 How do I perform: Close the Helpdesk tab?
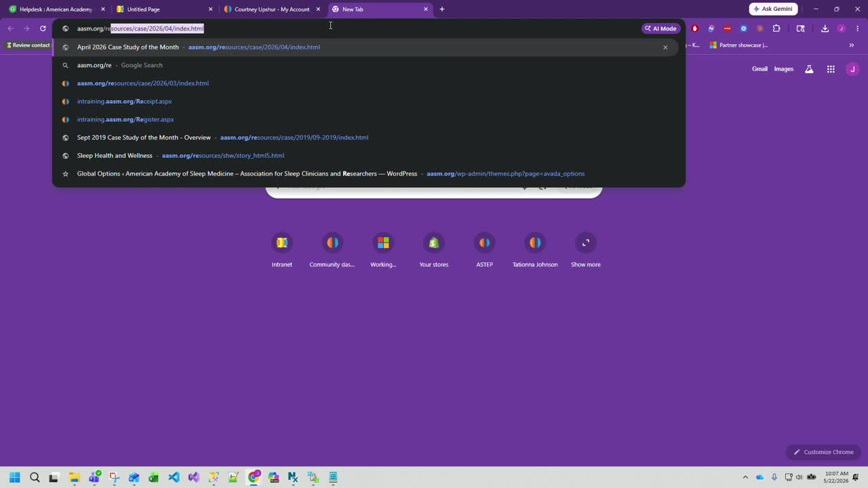point(103,9)
